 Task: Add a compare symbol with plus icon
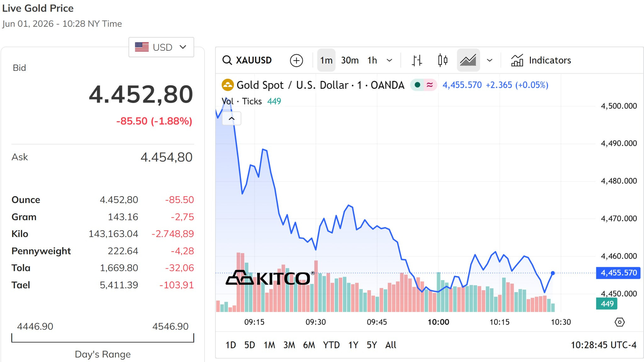pos(296,60)
